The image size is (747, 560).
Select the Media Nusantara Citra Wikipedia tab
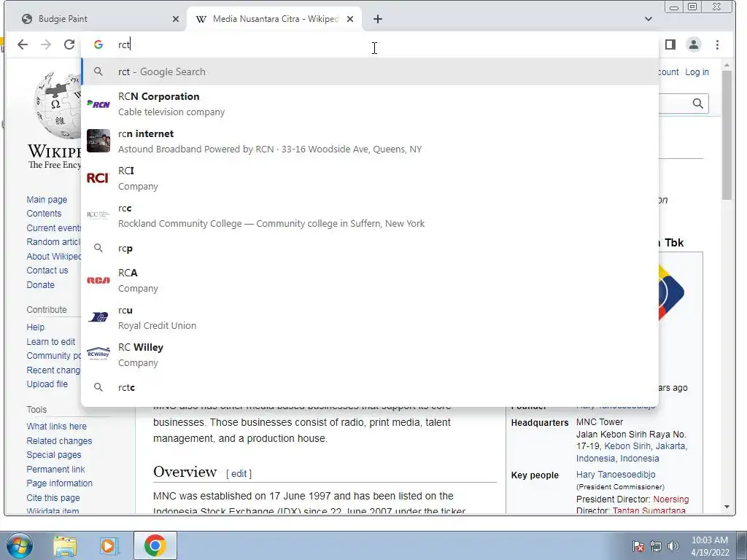click(274, 19)
